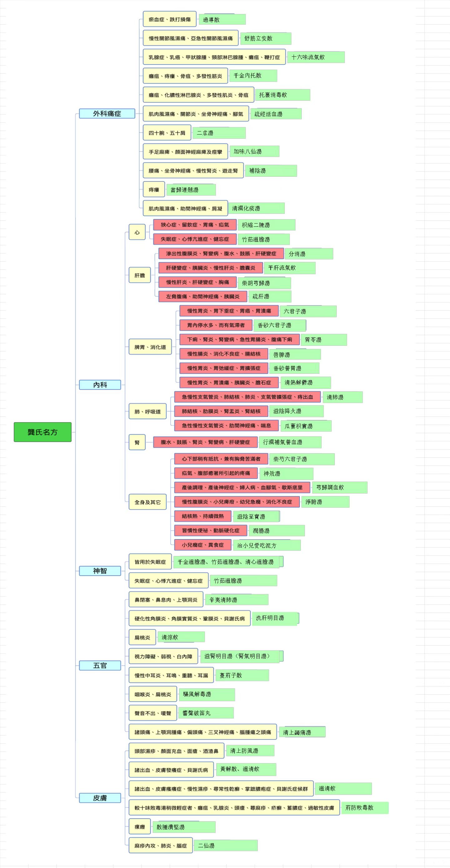Click the 瘀血症、跌打損傷 node

170,20
